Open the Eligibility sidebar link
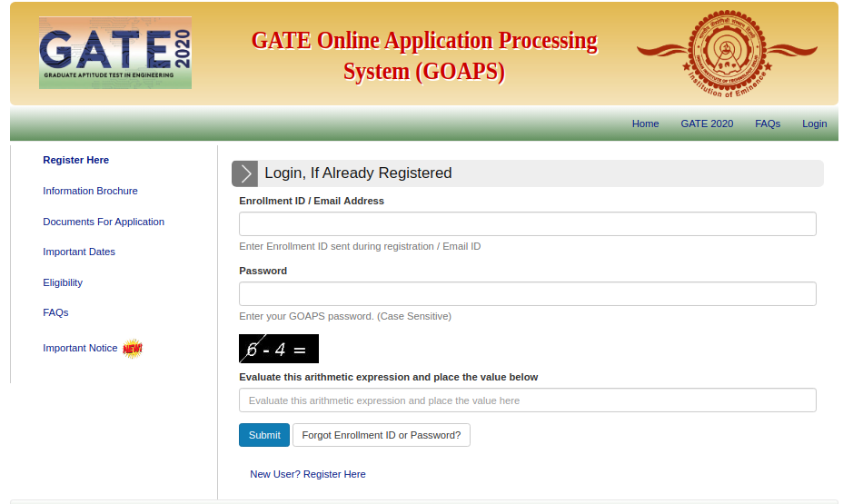 click(x=63, y=282)
